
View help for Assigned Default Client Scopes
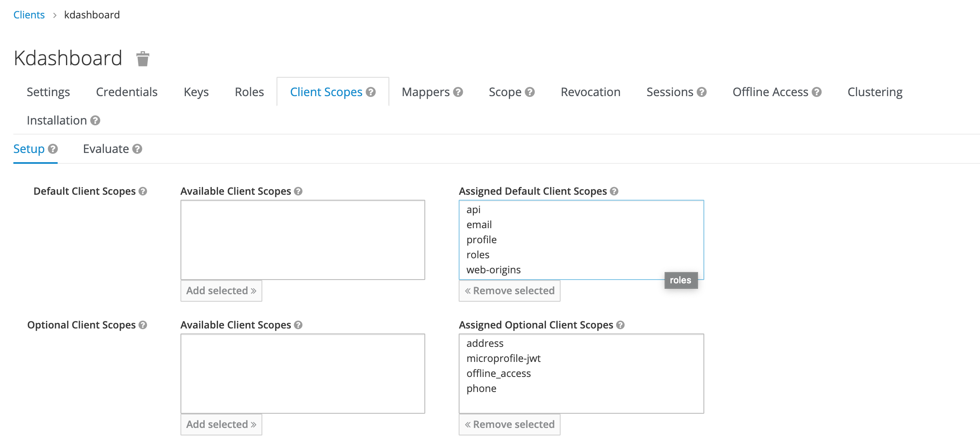pyautogui.click(x=614, y=191)
